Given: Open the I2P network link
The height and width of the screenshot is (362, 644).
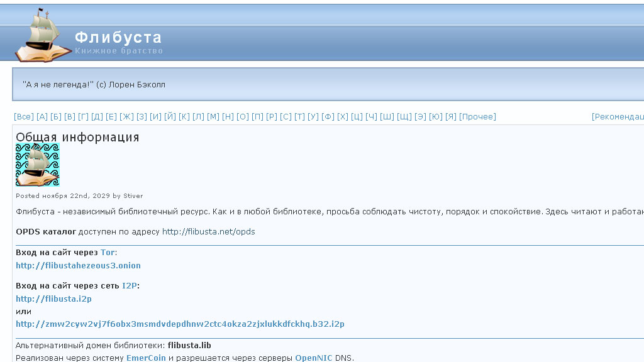Looking at the screenshot, I should coord(130,286).
